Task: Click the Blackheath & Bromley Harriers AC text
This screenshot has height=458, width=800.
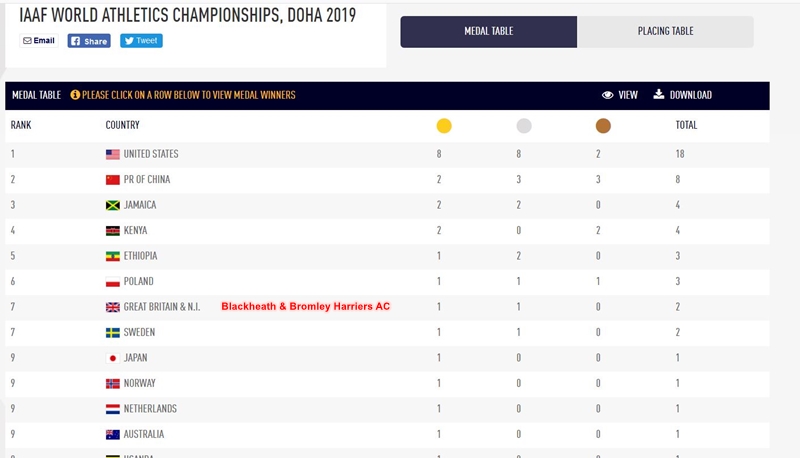Action: 306,307
